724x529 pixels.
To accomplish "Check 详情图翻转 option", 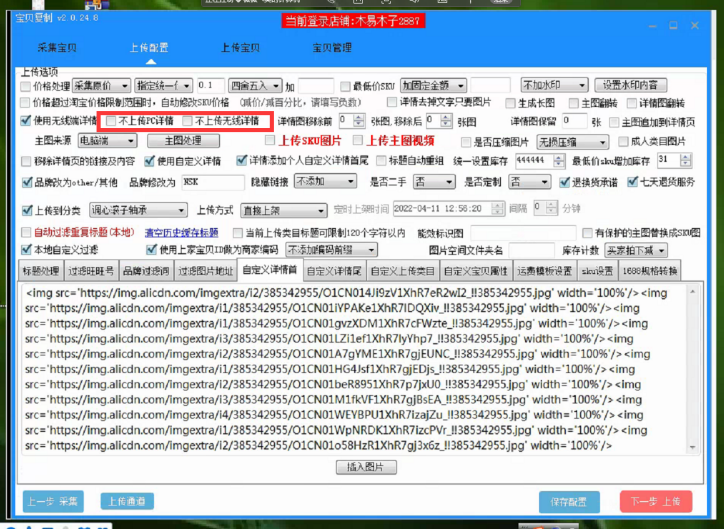I will pyautogui.click(x=632, y=103).
